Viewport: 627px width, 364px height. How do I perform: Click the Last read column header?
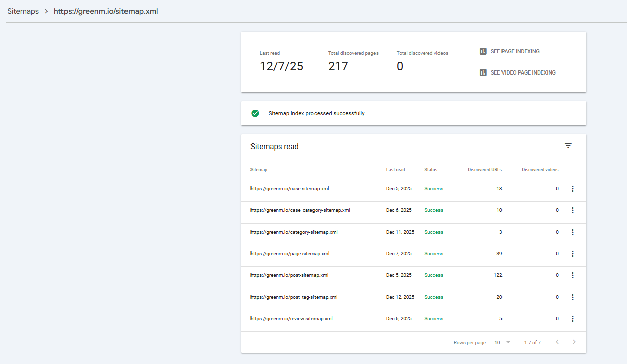[x=395, y=170]
